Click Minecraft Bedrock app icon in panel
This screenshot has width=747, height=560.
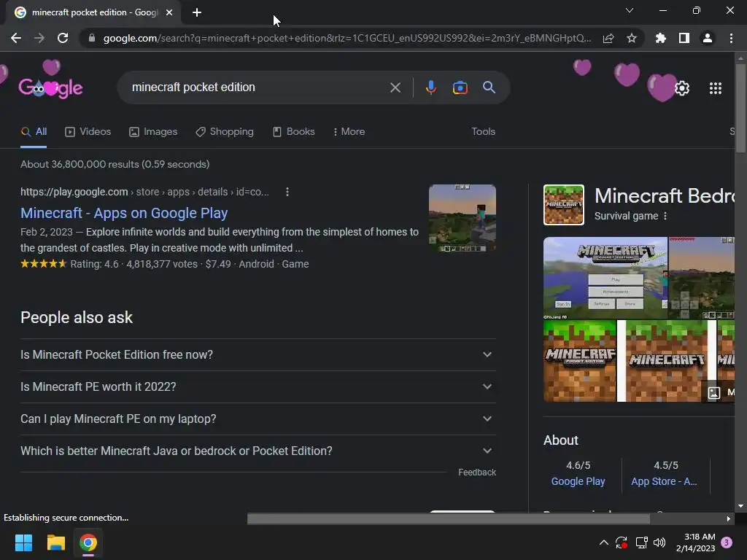point(564,205)
